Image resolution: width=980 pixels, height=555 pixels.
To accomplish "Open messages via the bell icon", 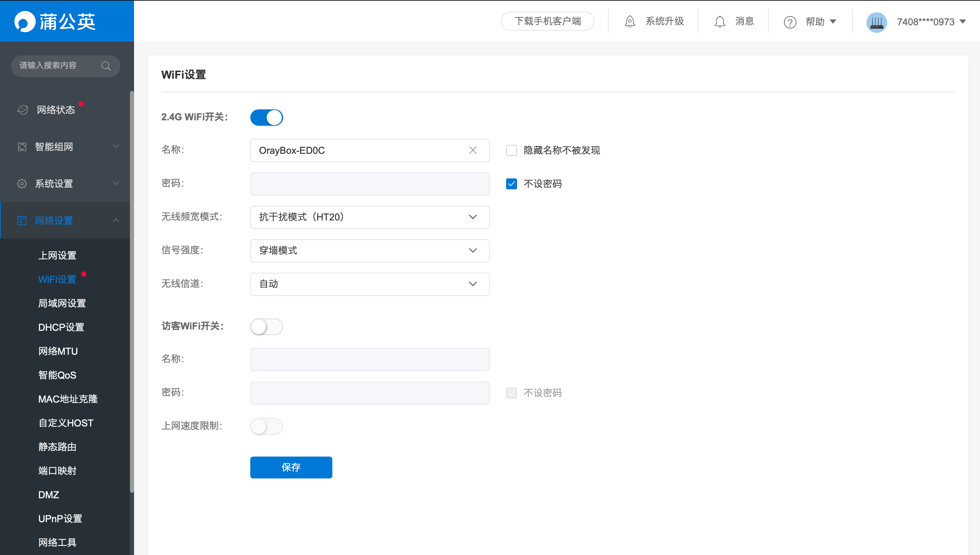I will [x=719, y=22].
